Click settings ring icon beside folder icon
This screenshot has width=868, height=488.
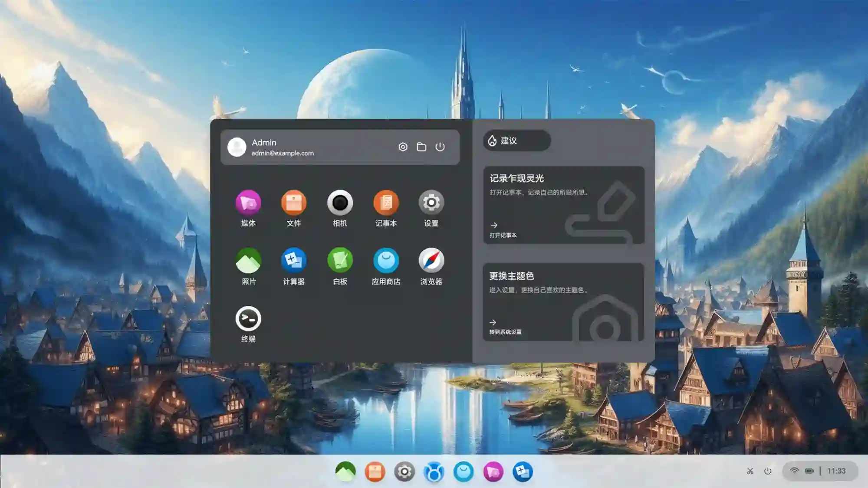(403, 147)
